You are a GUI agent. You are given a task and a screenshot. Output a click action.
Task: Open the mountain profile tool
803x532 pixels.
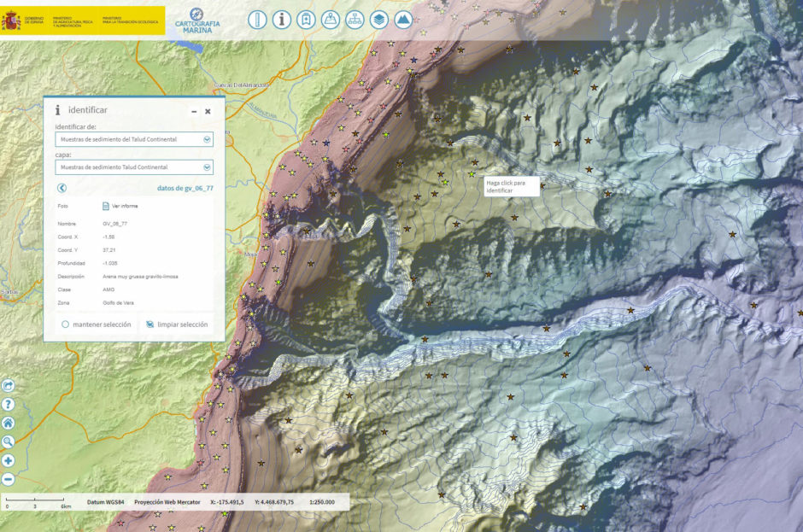403,20
